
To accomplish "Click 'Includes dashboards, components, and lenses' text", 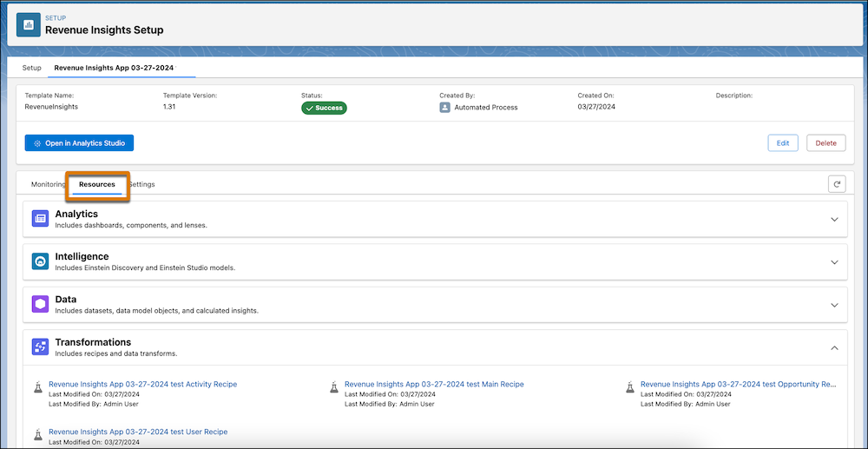I will [131, 225].
